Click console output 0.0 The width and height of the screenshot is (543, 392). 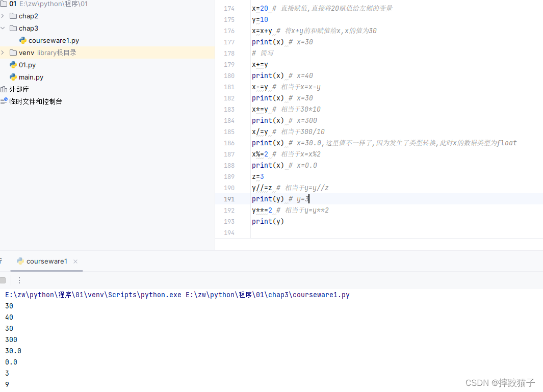pyautogui.click(x=11, y=362)
